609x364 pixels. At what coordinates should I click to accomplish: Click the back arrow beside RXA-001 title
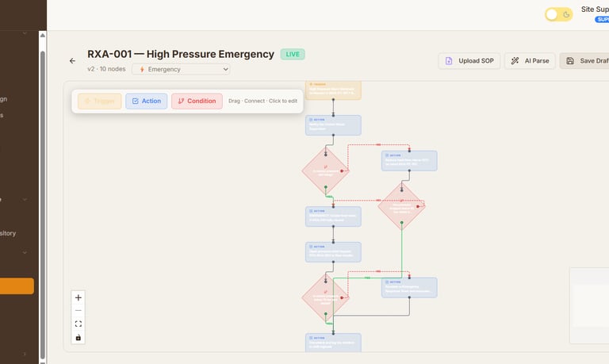tap(73, 61)
